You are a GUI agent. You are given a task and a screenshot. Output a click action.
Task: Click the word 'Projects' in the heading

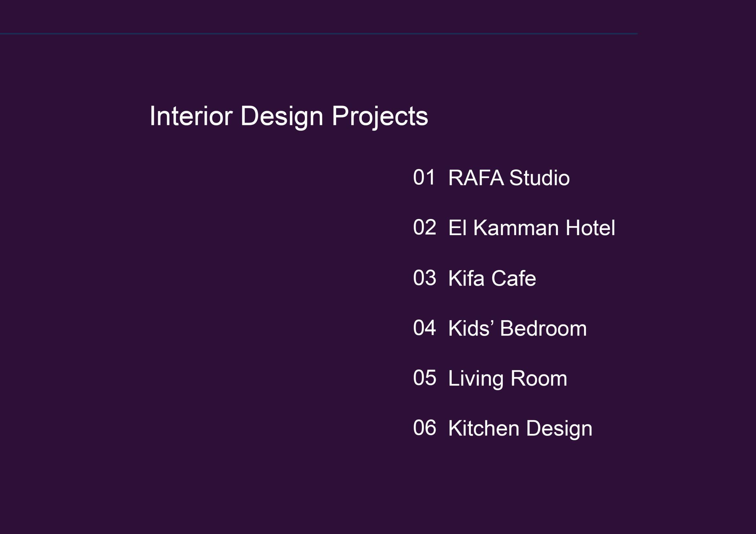380,116
